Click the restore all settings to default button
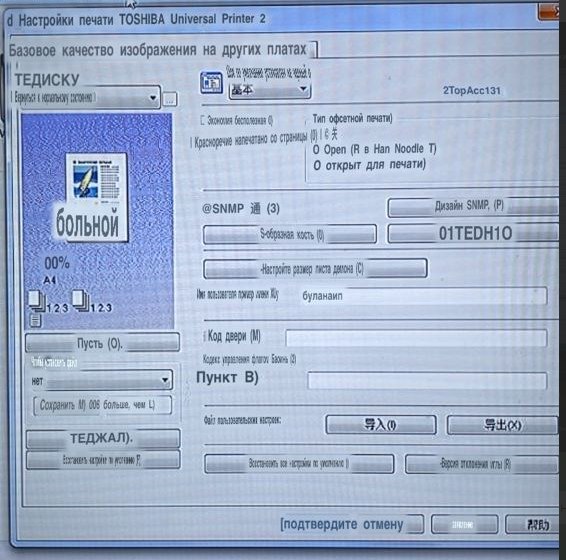This screenshot has width=566, height=560. (299, 464)
